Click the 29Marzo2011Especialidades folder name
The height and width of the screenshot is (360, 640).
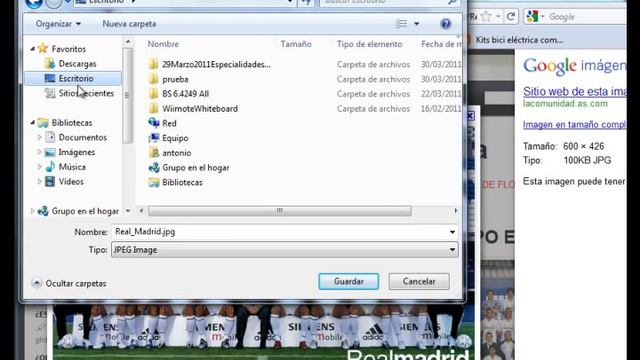216,64
